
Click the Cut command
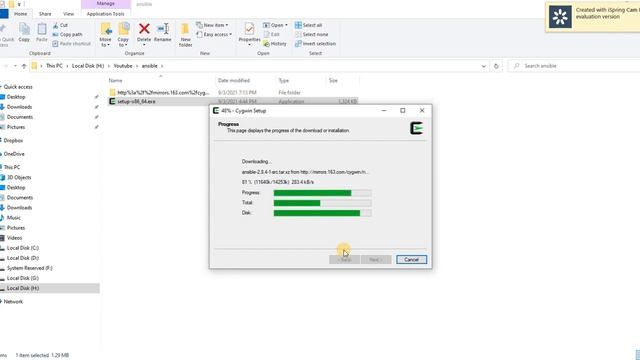point(60,25)
